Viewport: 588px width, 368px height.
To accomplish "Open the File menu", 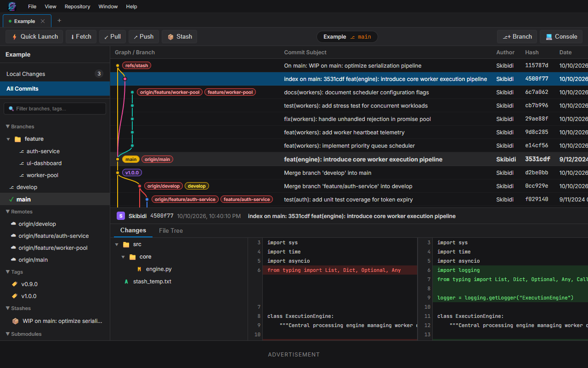I will pos(32,6).
